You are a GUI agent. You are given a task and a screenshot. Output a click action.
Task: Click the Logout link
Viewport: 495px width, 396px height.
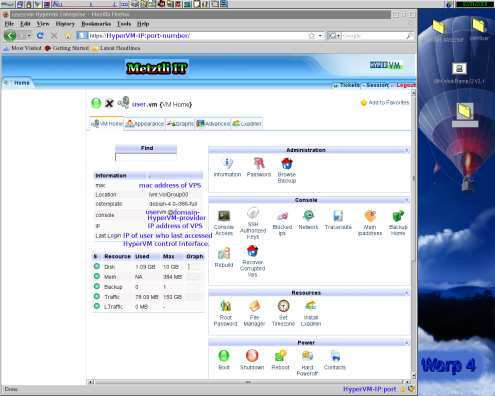coord(406,85)
